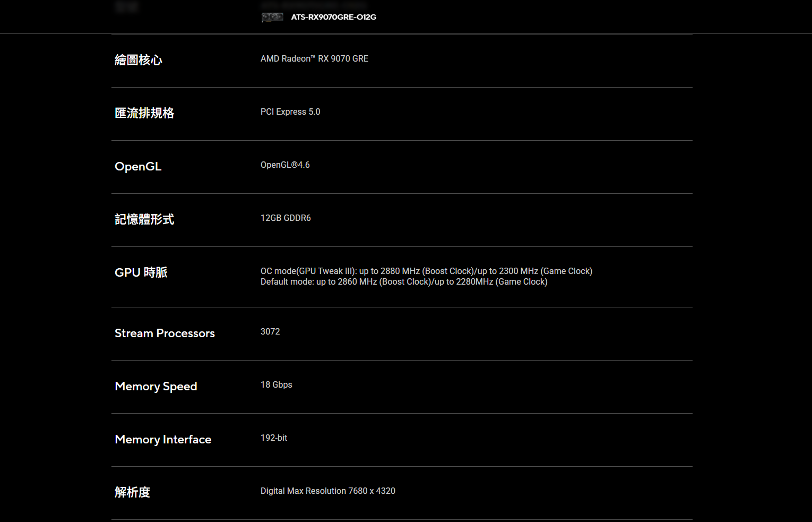
Task: Click the GPU 時脈 row label
Action: click(141, 272)
